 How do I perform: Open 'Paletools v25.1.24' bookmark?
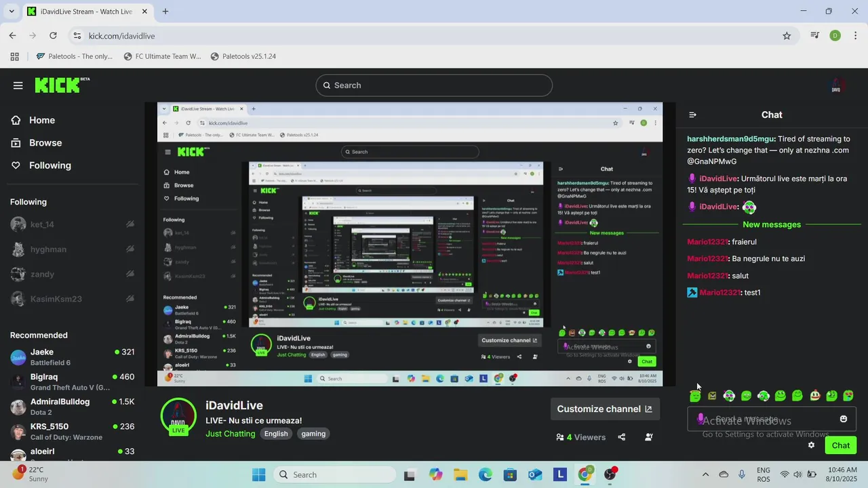[x=243, y=56]
